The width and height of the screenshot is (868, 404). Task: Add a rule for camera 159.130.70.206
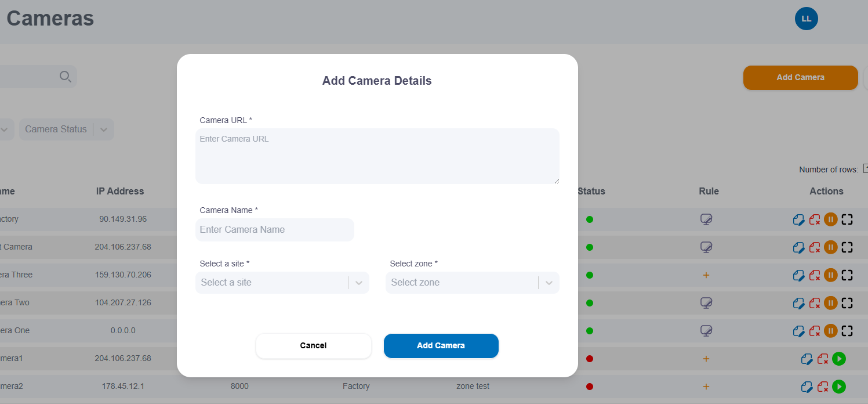click(x=706, y=275)
